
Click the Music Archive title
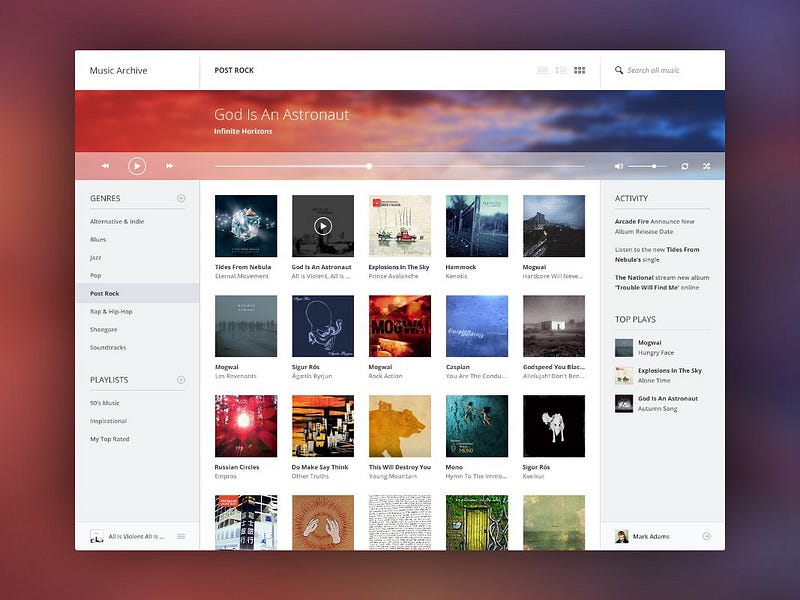click(x=118, y=70)
